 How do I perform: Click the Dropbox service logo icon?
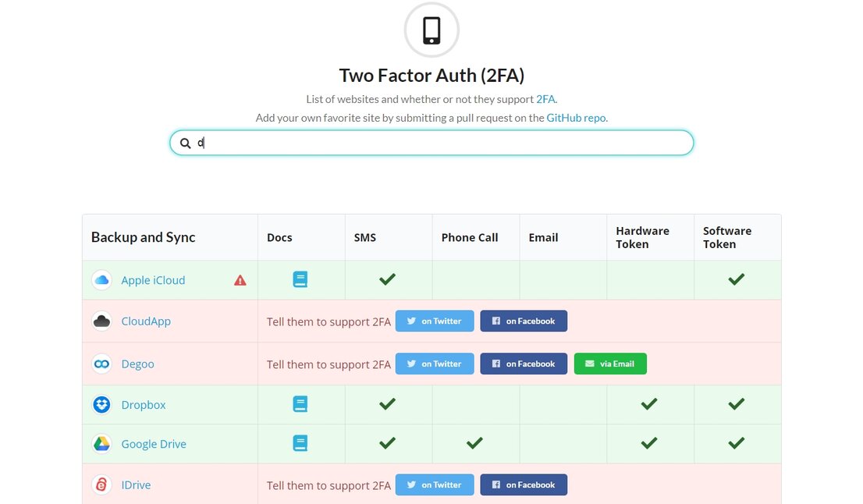[x=101, y=404]
